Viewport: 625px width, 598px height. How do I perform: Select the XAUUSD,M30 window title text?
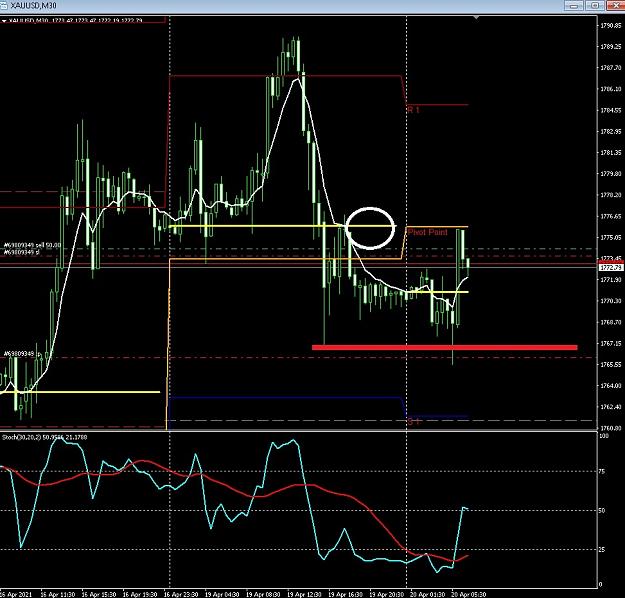click(33, 6)
